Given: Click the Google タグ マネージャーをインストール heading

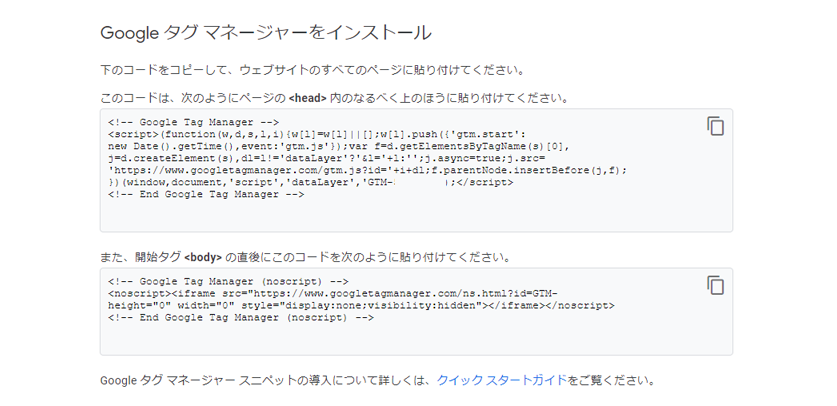Looking at the screenshot, I should pyautogui.click(x=265, y=33).
